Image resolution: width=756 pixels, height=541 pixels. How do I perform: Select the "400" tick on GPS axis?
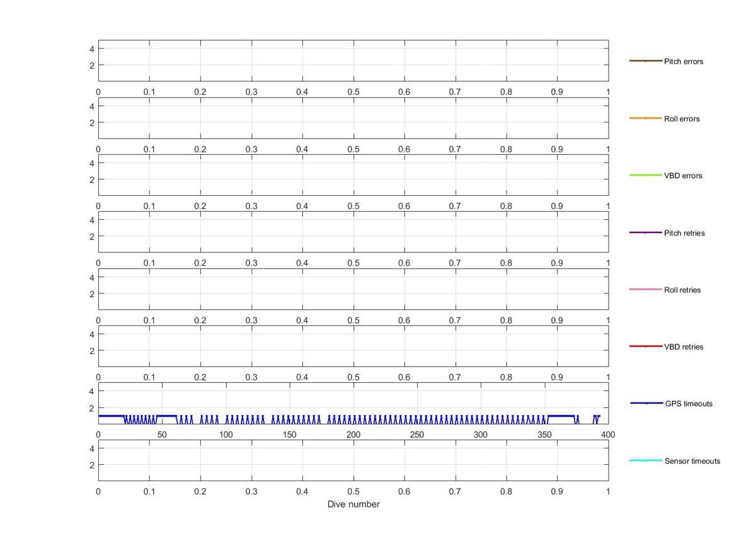pos(608,435)
